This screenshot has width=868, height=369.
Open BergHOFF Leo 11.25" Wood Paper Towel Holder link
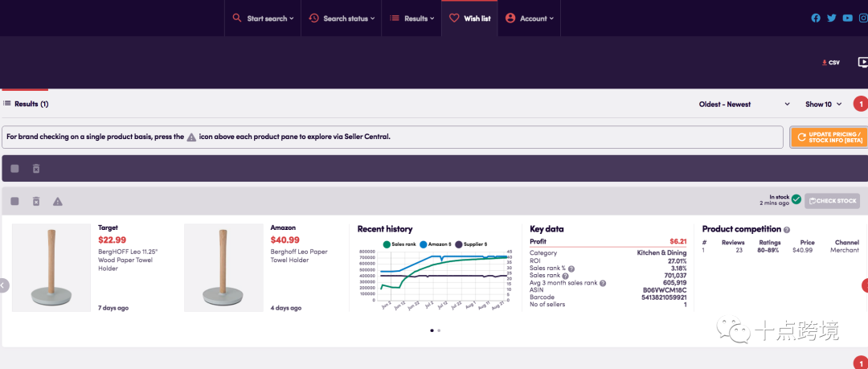pos(127,260)
